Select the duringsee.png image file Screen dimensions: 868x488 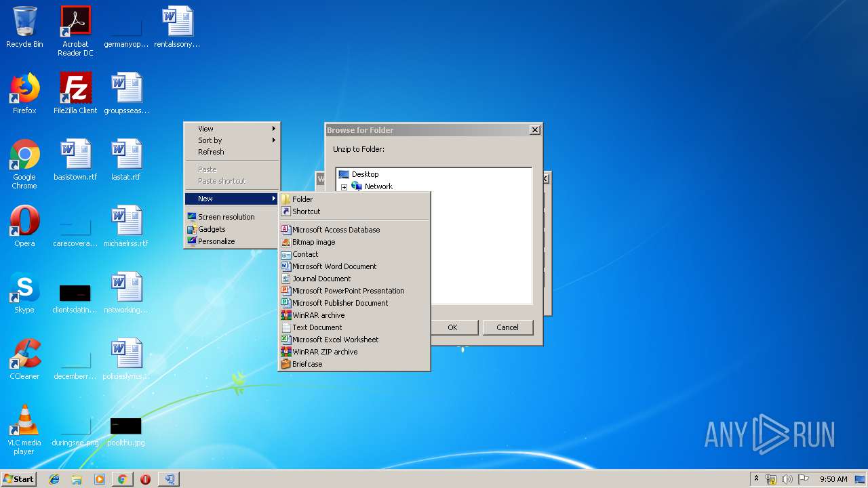point(75,431)
